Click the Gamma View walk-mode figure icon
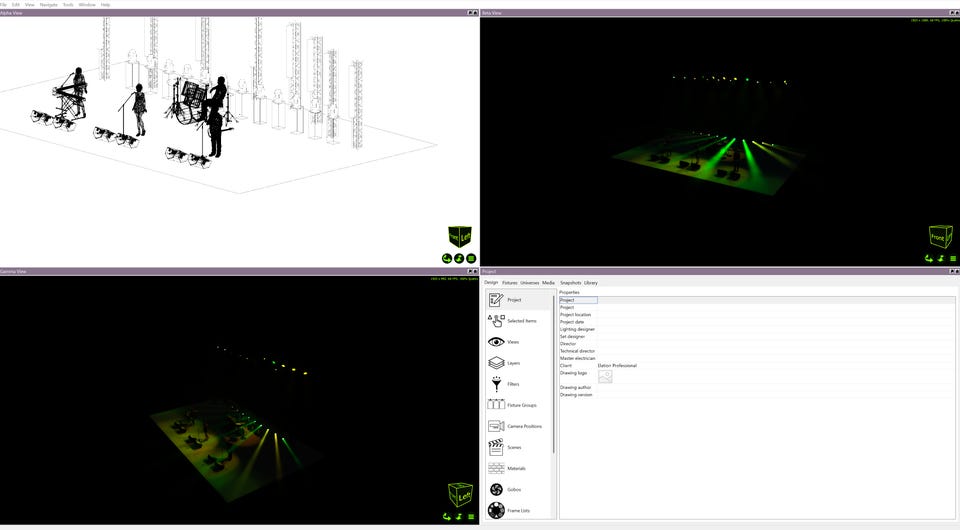The width and height of the screenshot is (960, 530). (x=459, y=517)
